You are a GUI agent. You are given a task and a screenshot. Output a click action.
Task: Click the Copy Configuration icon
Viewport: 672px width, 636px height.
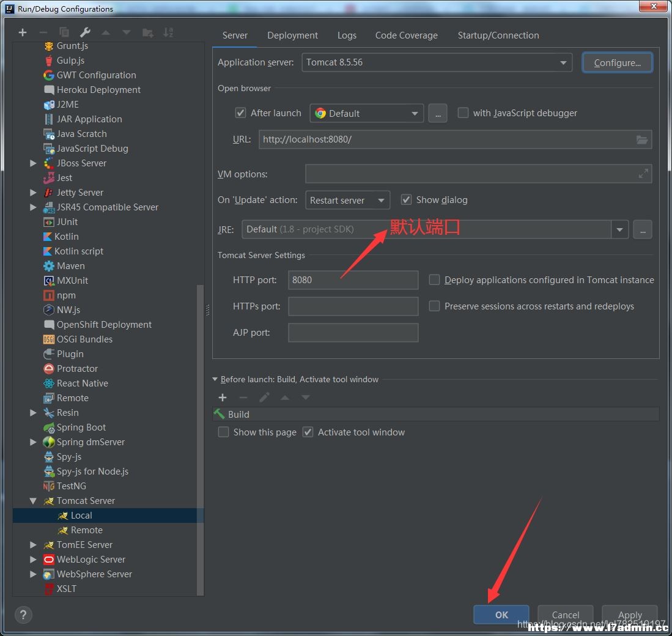point(64,32)
